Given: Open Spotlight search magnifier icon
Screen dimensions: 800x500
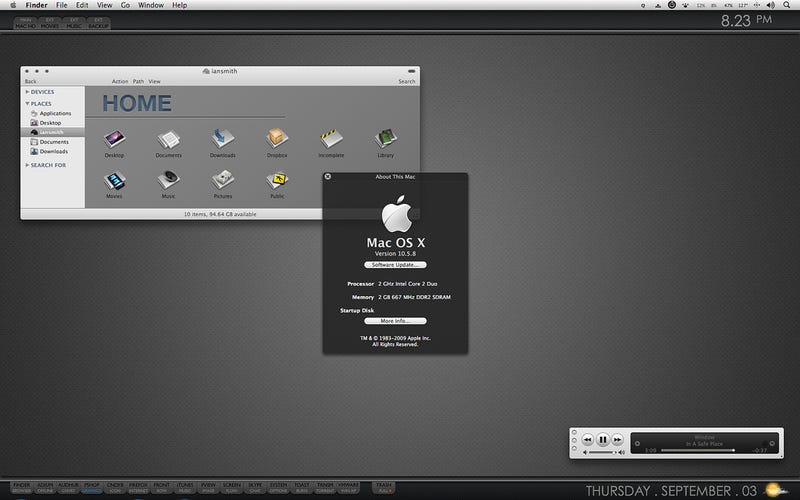Looking at the screenshot, I should [787, 5].
